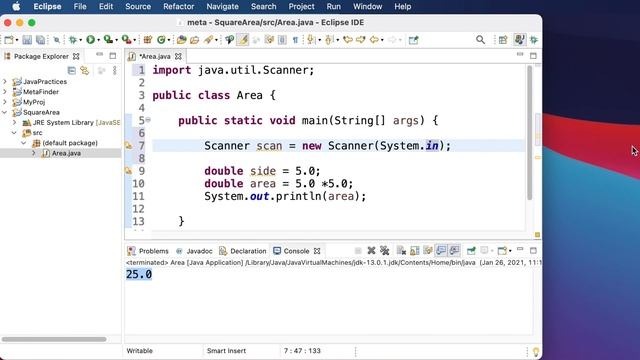Open the Window menu

pos(367,7)
